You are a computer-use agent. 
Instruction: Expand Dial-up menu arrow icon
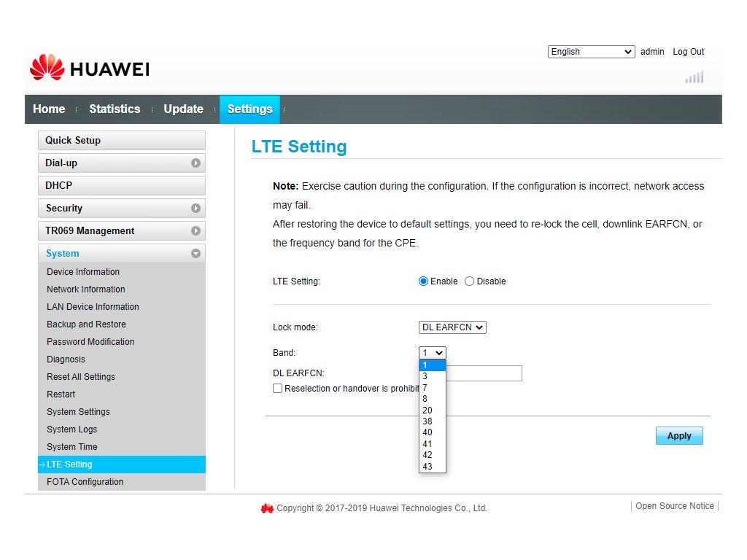(196, 163)
